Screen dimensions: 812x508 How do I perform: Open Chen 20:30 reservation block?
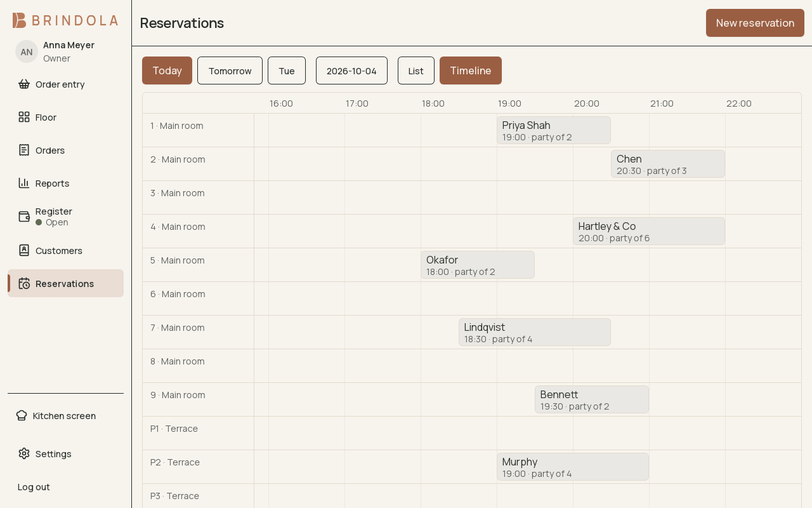668,164
